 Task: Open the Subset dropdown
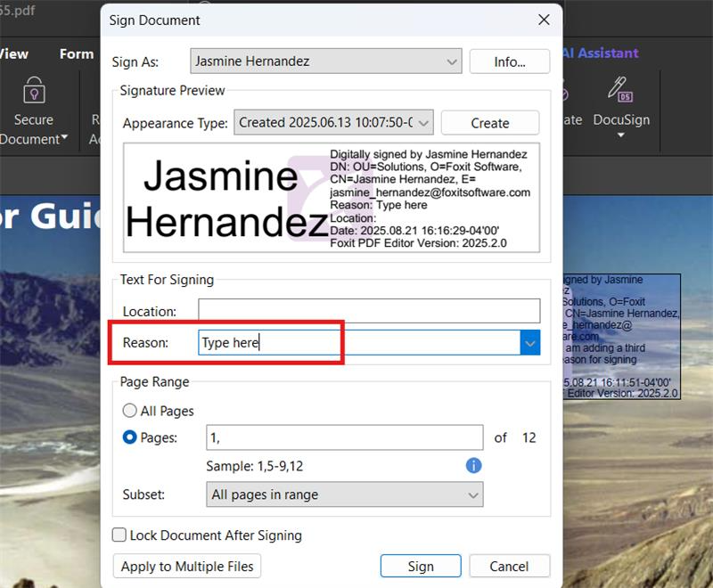click(x=345, y=494)
